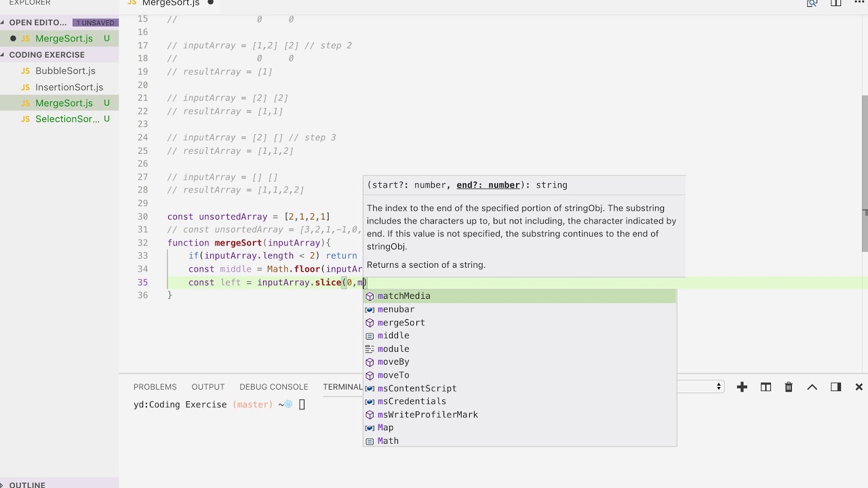Click the EXPLORER panel title
Viewport: 868px width, 488px height.
30,3
